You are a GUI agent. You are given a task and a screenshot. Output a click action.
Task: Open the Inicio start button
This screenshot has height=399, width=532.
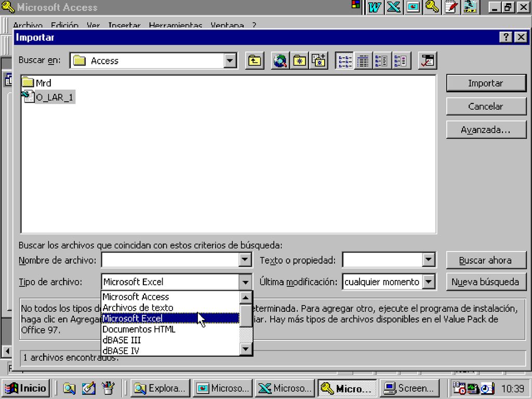click(x=26, y=388)
